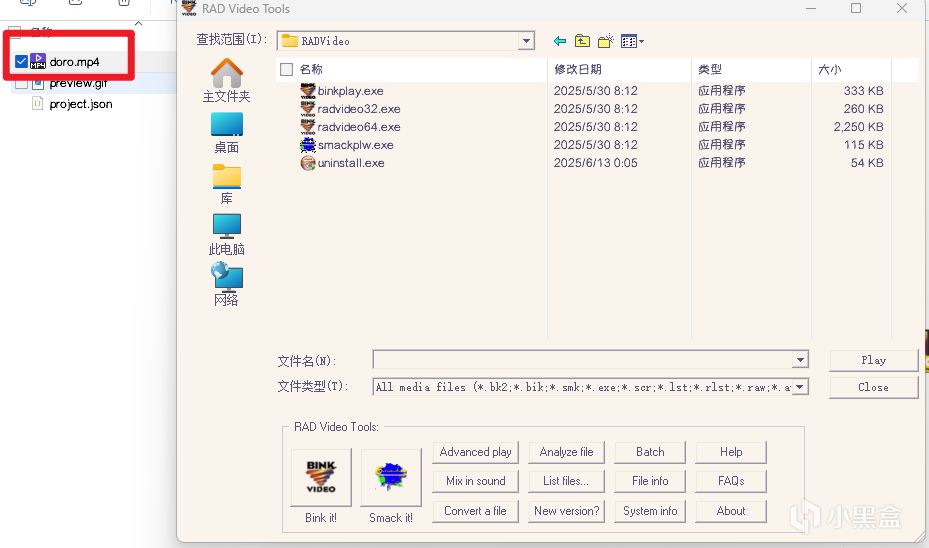The height and width of the screenshot is (548, 929).
Task: Click Analyze file button
Action: (x=566, y=452)
